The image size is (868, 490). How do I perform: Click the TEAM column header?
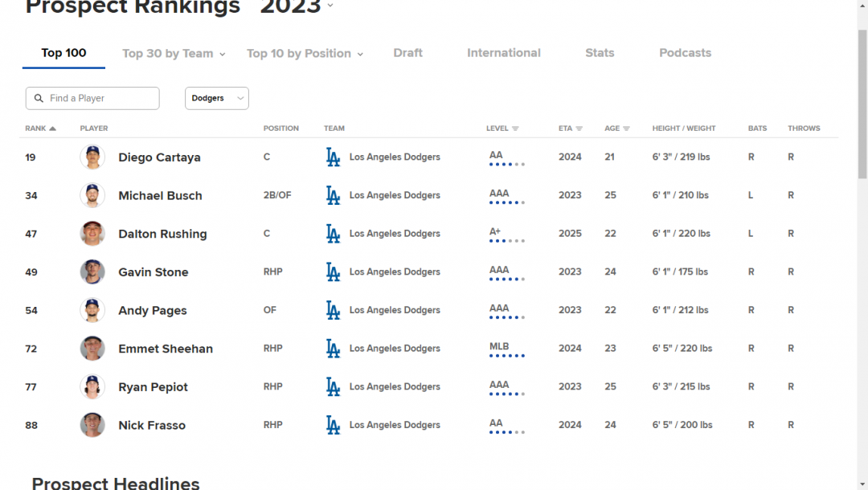click(334, 129)
